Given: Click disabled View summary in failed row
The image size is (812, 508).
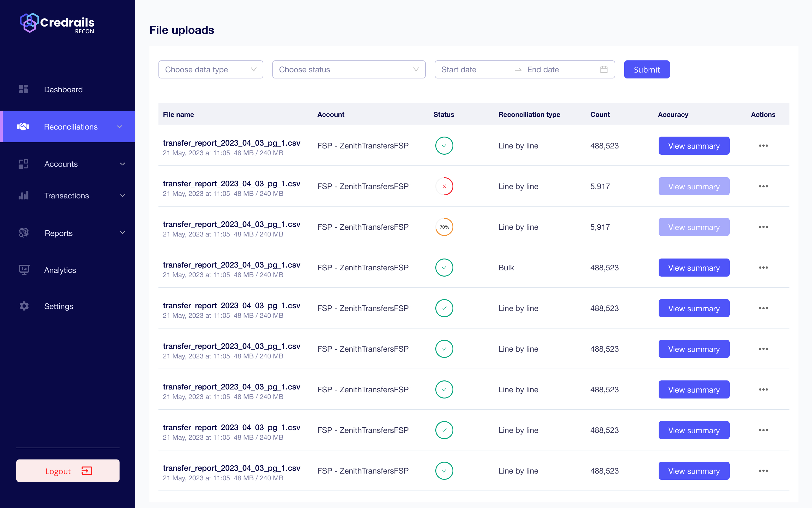Looking at the screenshot, I should pyautogui.click(x=694, y=186).
